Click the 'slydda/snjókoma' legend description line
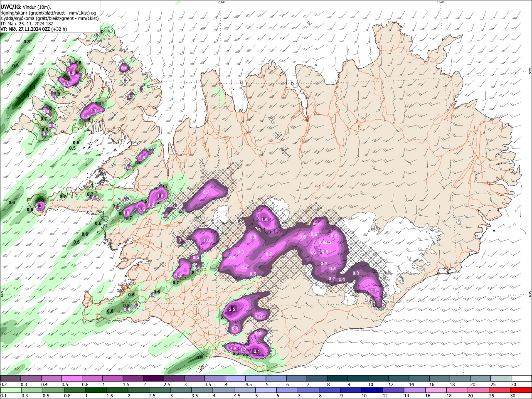This screenshot has height=399, width=532. (x=49, y=18)
